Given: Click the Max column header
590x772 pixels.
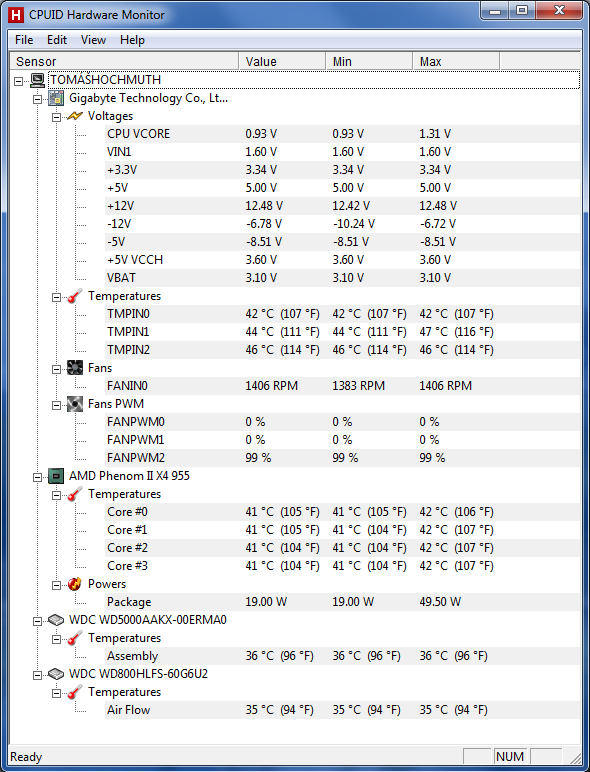Looking at the screenshot, I should coord(456,62).
